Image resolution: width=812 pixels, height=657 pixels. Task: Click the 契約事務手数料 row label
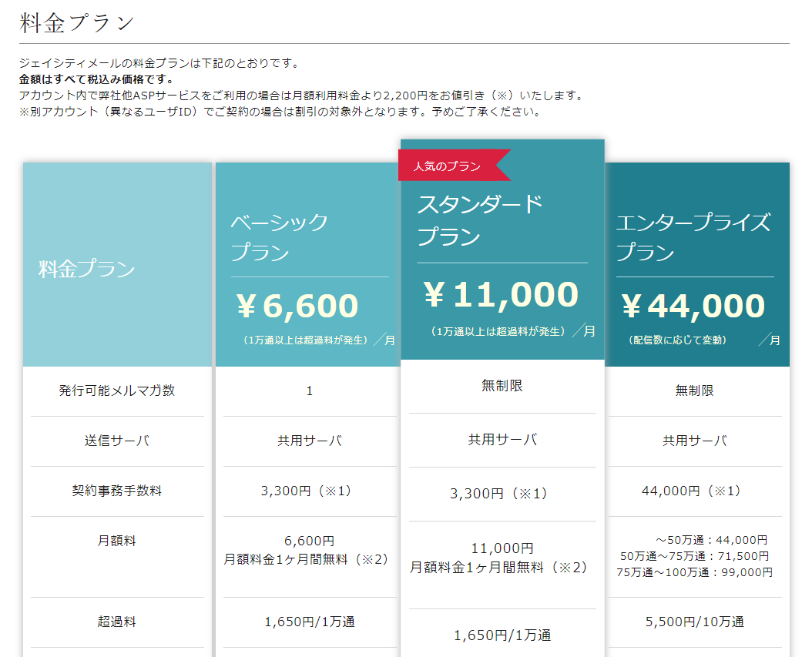pyautogui.click(x=117, y=491)
